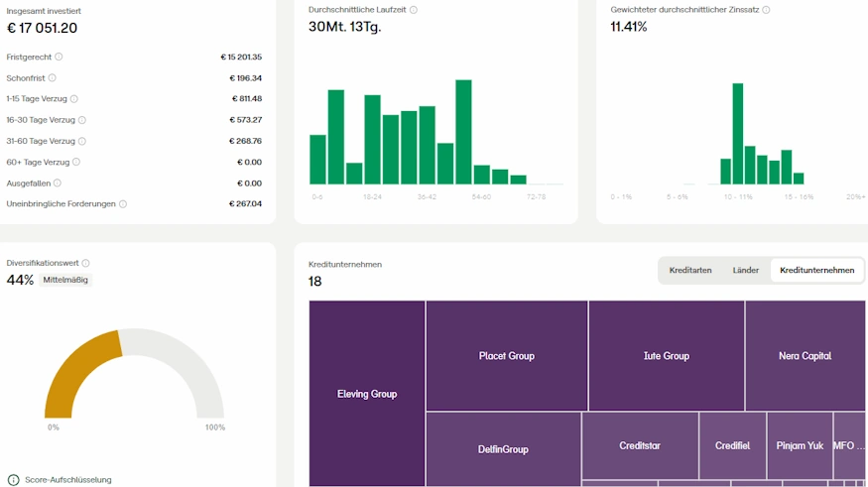The image size is (868, 487).
Task: Click info icon beside Gewichteter durchschnittlicher Zinssatz
Action: point(766,10)
